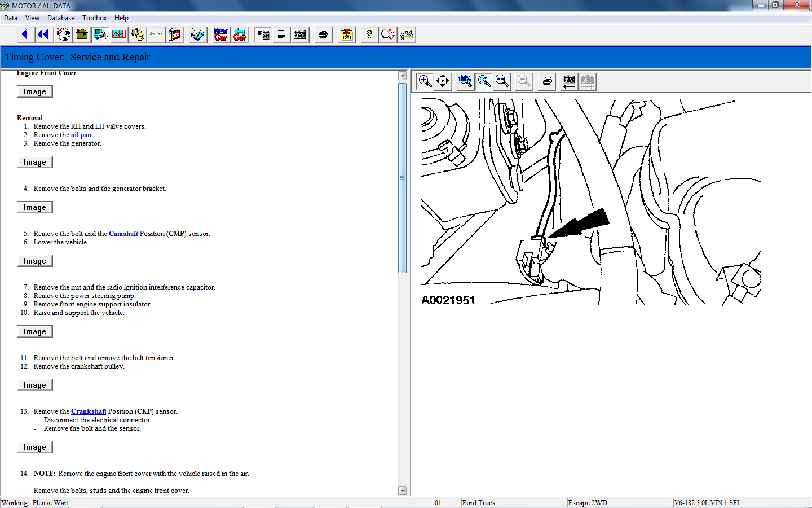Click the fax machine toolbar icon
812x508 pixels.
[407, 34]
